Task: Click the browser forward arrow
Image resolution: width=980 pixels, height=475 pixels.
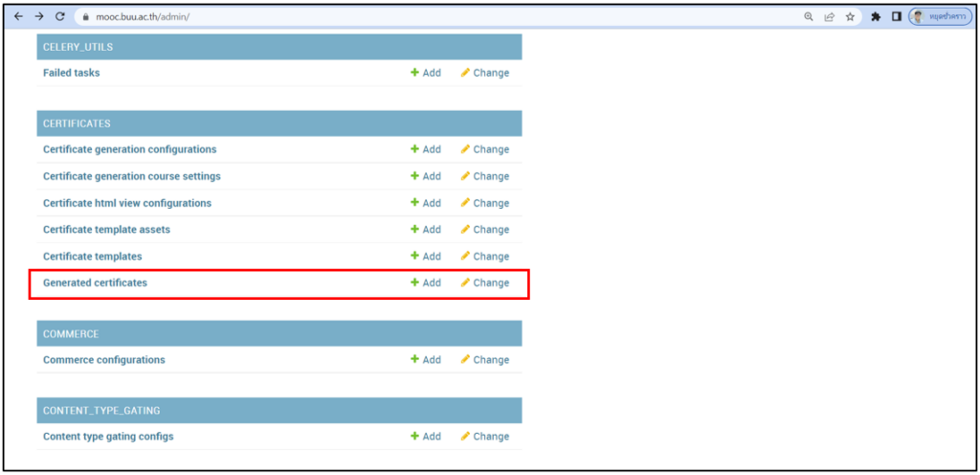Action: 39,16
